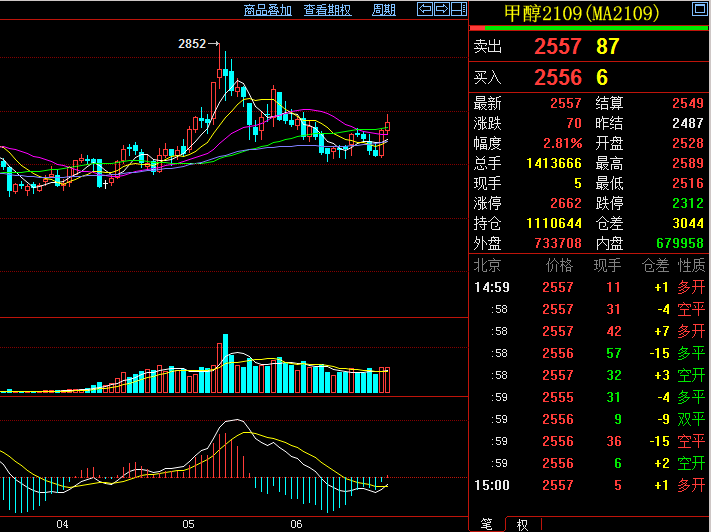Image resolution: width=711 pixels, height=532 pixels.
Task: Click the buy/sell ratio bar under title
Action: pyautogui.click(x=589, y=28)
